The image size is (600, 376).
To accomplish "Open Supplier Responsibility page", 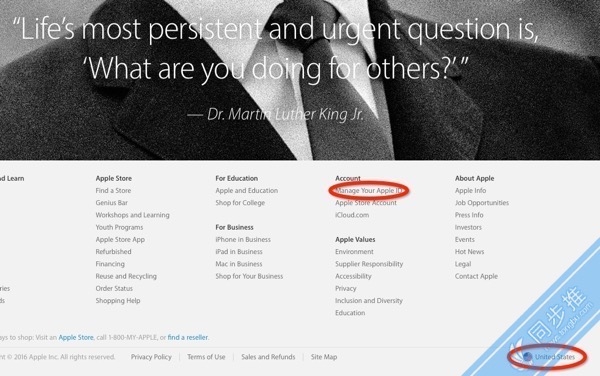I will coord(369,264).
